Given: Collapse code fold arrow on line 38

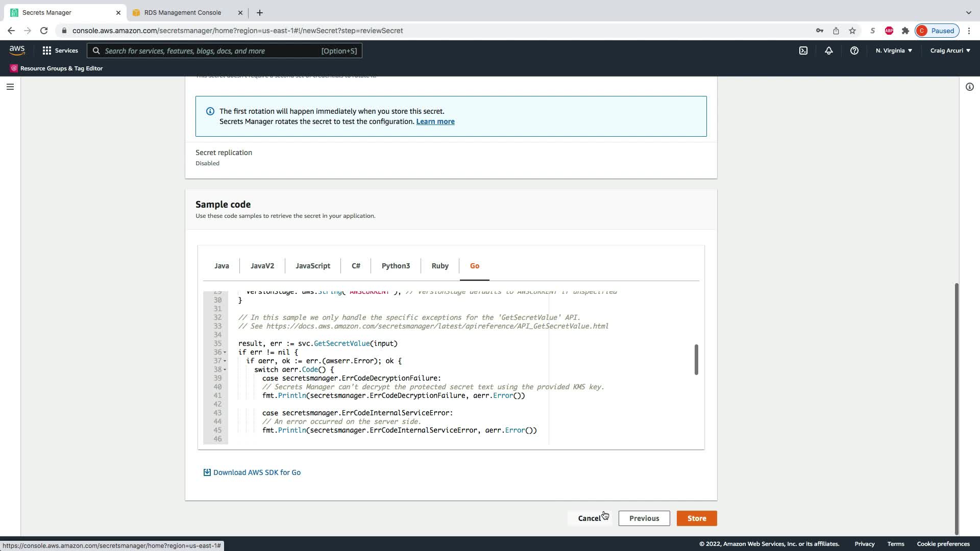Looking at the screenshot, I should [225, 370].
